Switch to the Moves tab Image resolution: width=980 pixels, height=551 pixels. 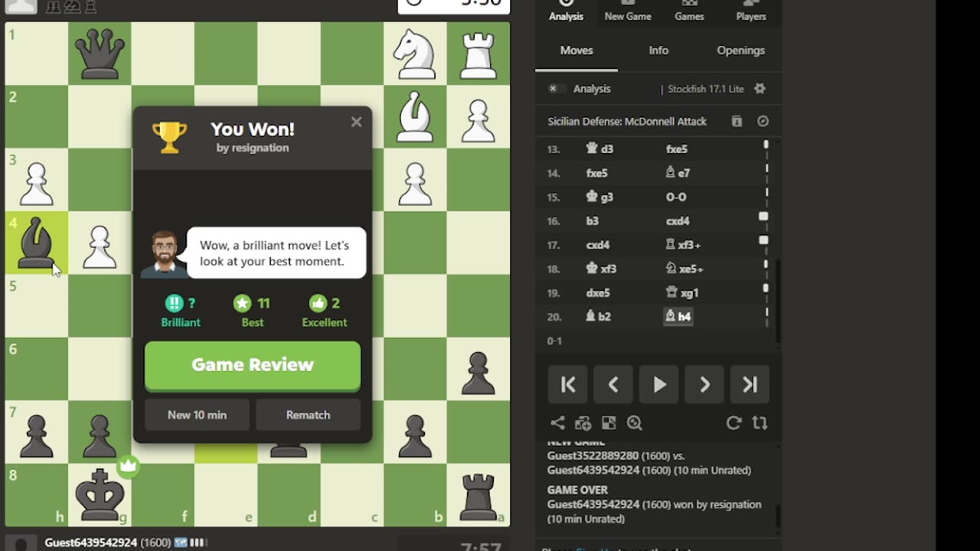pyautogui.click(x=577, y=51)
